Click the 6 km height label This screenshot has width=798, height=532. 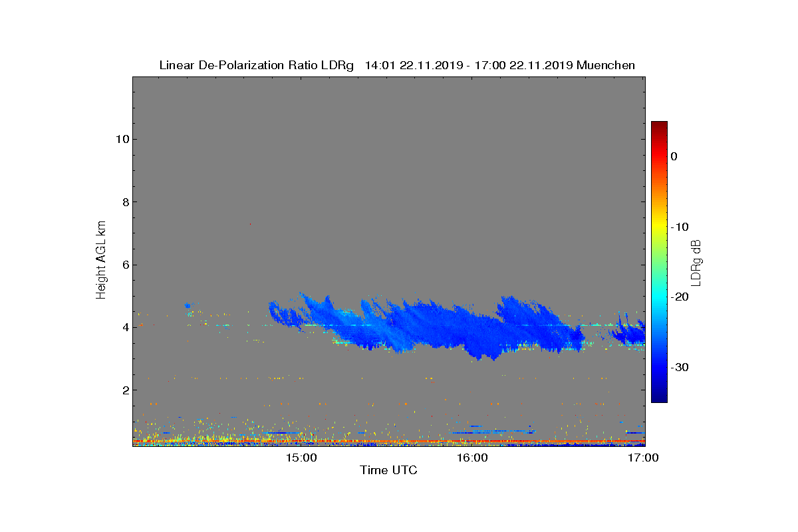point(125,265)
